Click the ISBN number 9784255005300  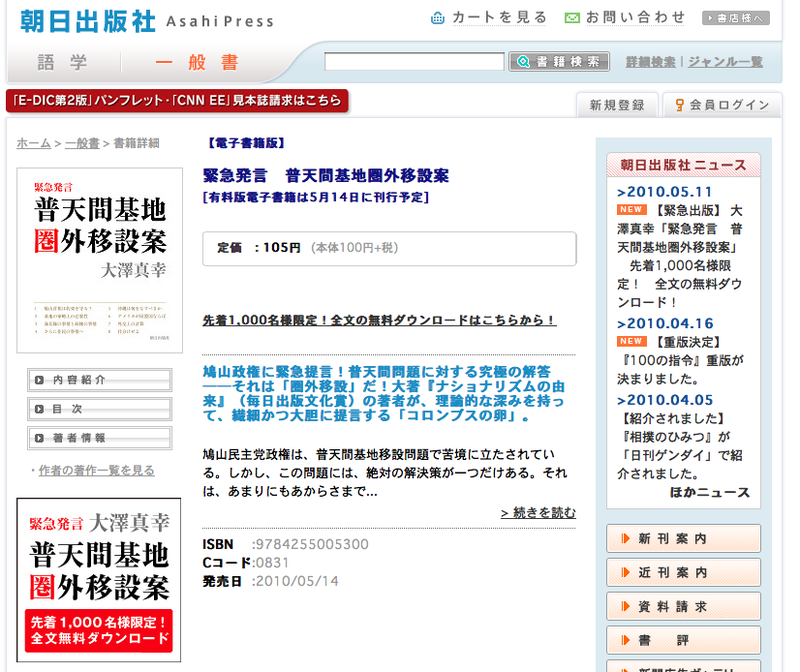point(312,544)
